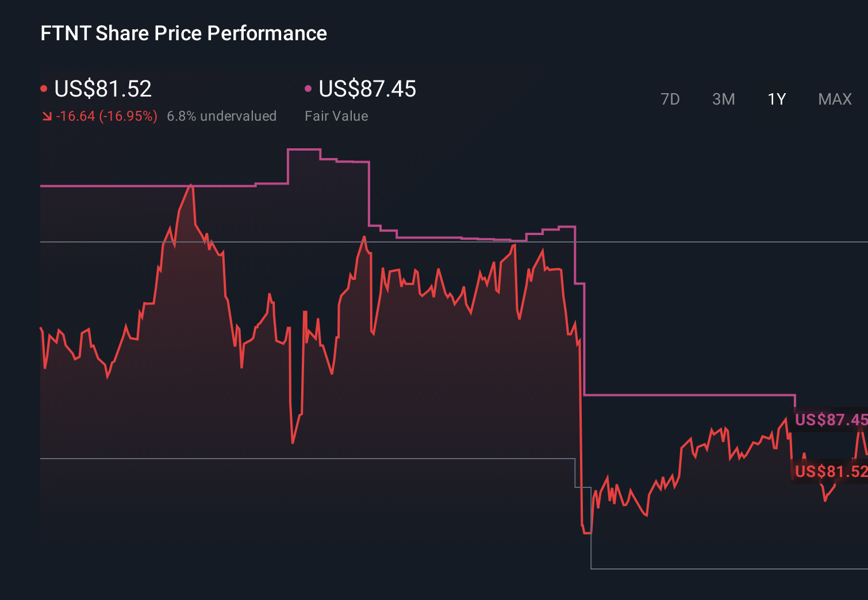Click the pink Fair Value step line
The width and height of the screenshot is (868, 600).
690,396
